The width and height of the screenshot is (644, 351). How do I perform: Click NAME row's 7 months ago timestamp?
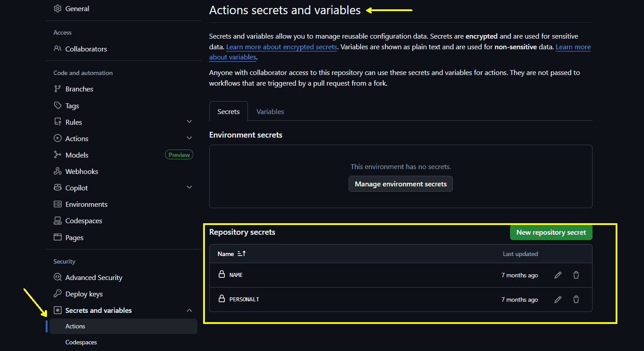point(519,275)
